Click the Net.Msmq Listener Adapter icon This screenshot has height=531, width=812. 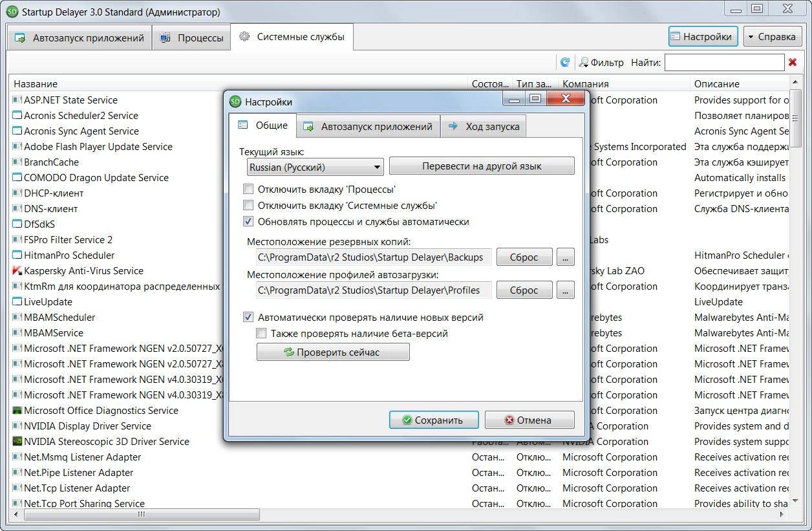(17, 457)
